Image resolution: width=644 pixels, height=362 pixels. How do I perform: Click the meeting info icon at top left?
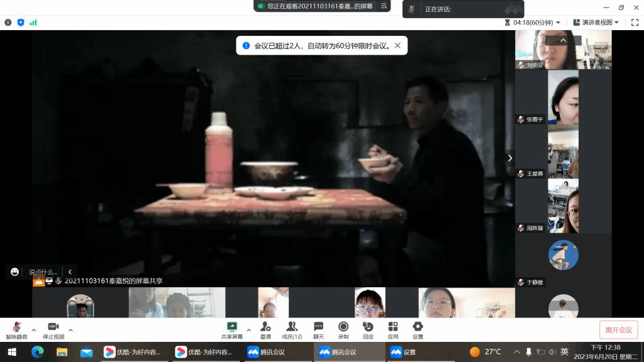(x=8, y=23)
